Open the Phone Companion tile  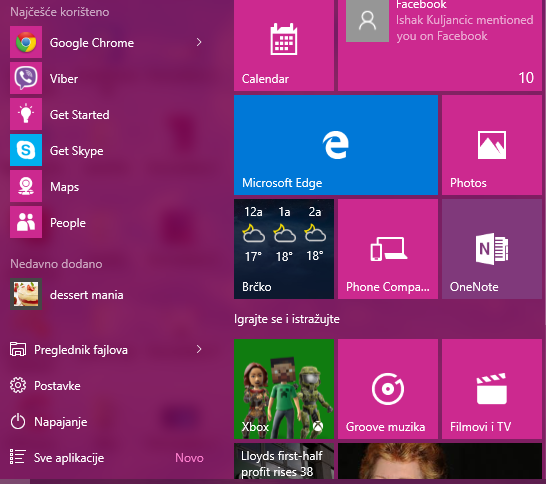point(388,249)
